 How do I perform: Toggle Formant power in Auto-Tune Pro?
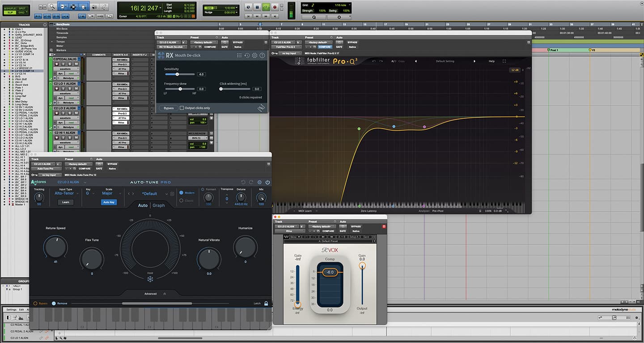point(203,189)
